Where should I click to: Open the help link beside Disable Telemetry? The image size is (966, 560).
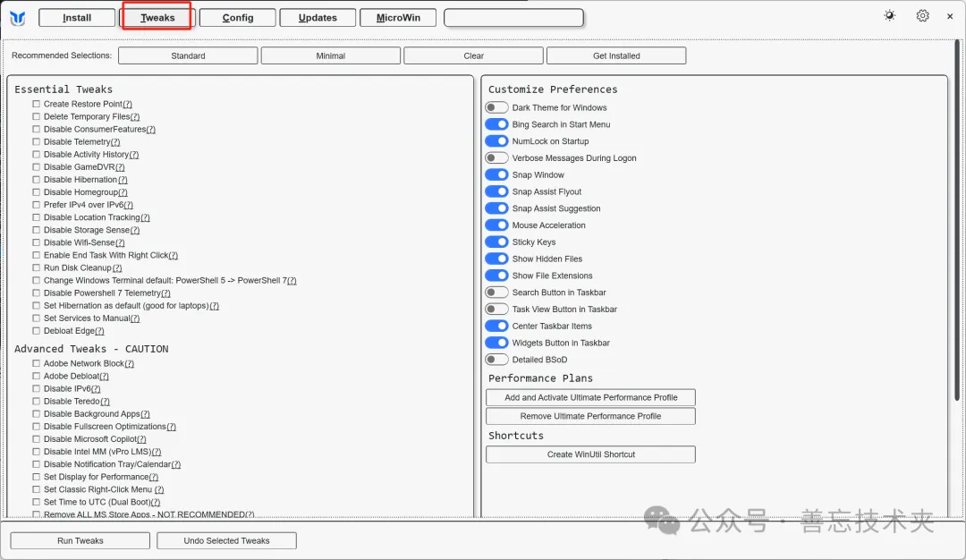(115, 141)
